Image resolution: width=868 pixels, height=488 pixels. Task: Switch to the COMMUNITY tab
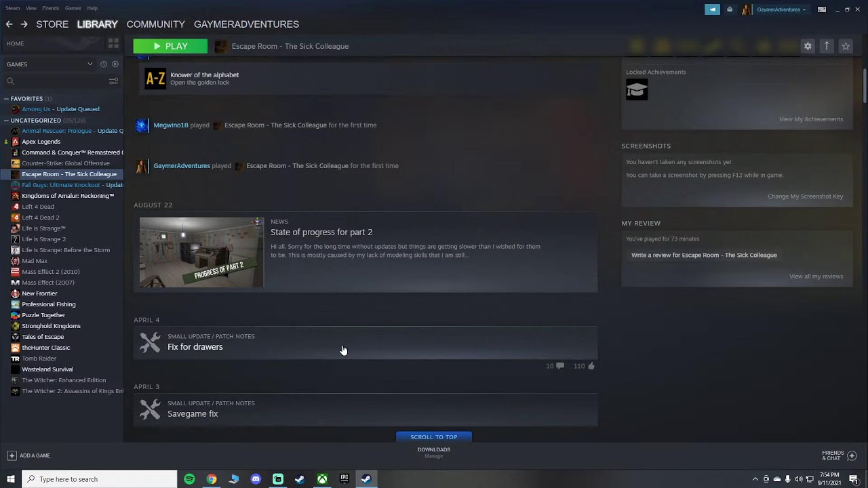click(x=155, y=24)
